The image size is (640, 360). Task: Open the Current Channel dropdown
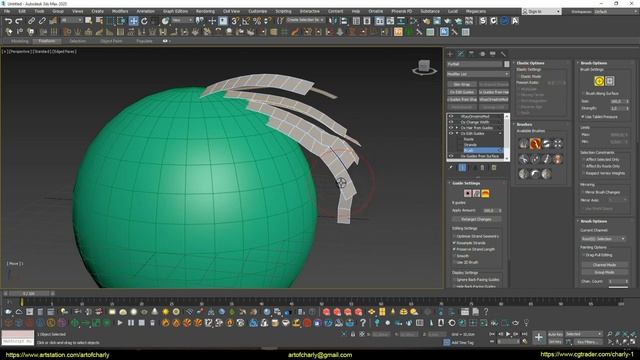coord(603,239)
